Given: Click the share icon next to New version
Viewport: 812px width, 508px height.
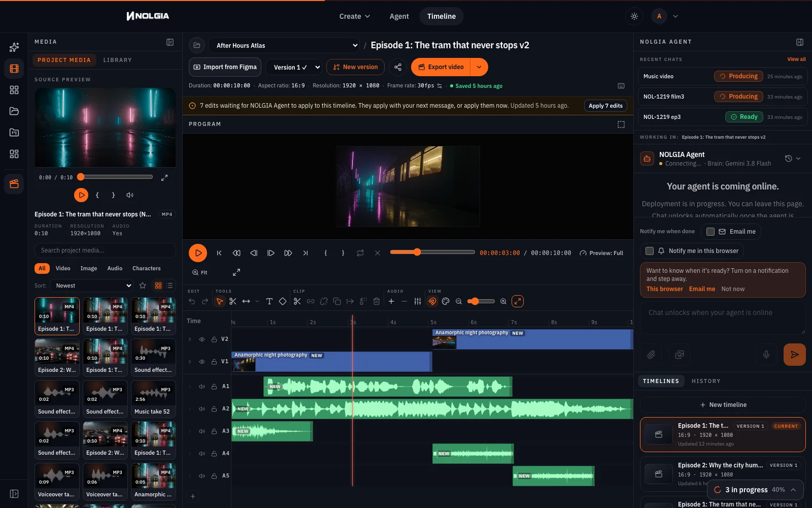Looking at the screenshot, I should click(398, 67).
